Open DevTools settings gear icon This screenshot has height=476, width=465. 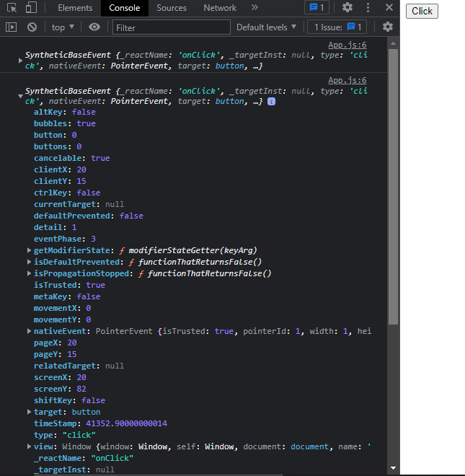347,8
